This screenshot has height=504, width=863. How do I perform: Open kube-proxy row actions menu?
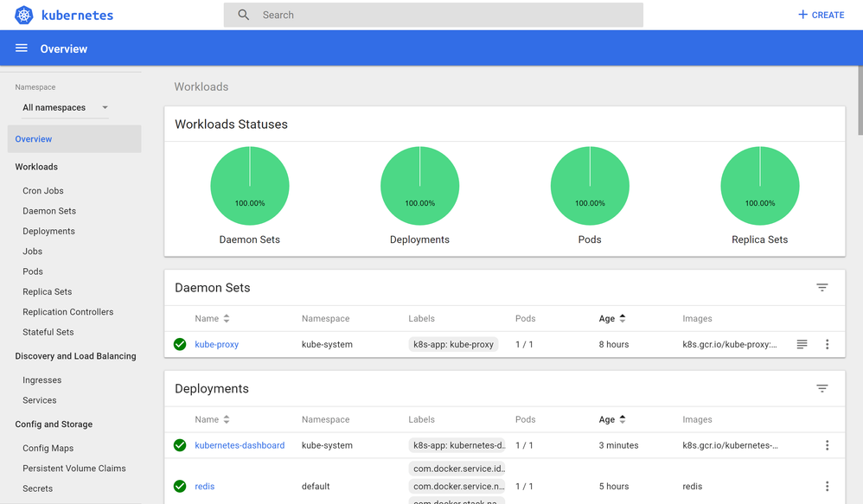point(827,344)
